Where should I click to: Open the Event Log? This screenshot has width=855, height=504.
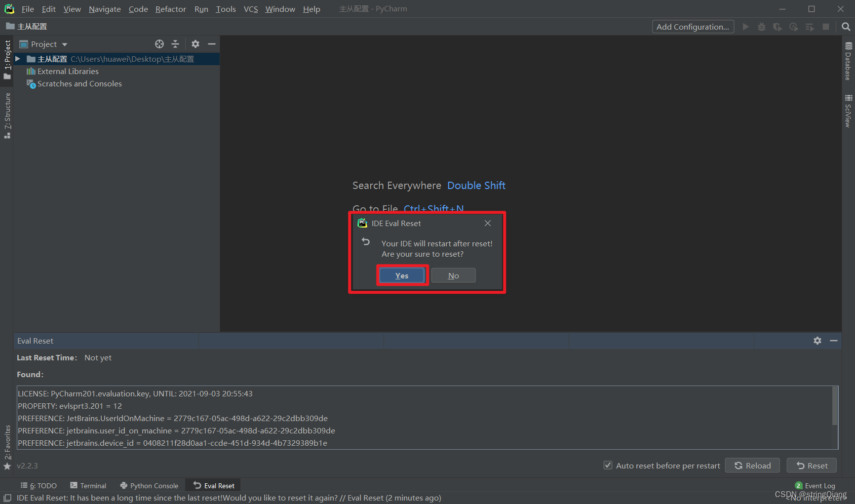point(815,486)
